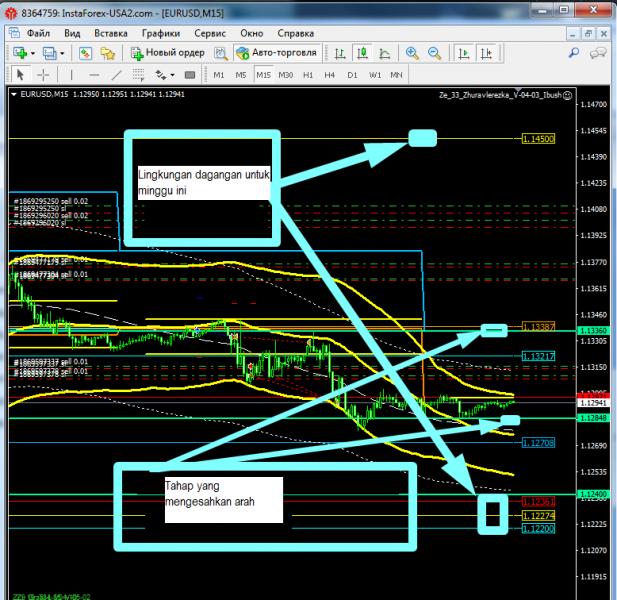Select the crosshair tool
This screenshot has height=600, width=617.
[43, 74]
